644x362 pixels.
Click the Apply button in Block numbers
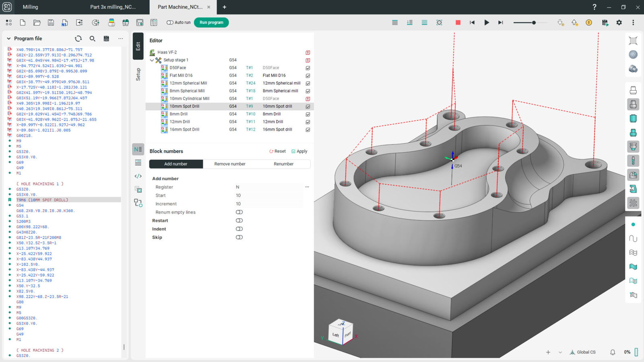coord(299,151)
